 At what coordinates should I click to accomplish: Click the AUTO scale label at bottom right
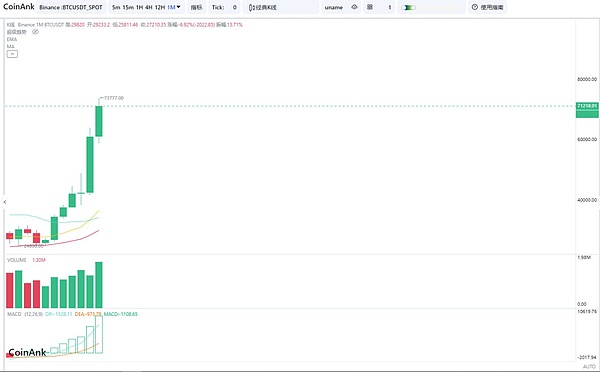click(x=589, y=366)
